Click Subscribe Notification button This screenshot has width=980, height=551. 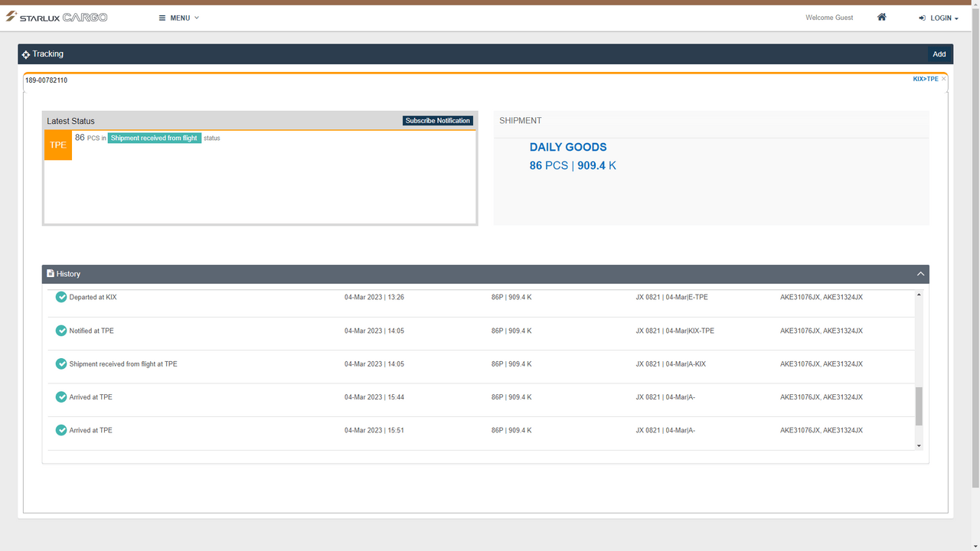point(438,121)
